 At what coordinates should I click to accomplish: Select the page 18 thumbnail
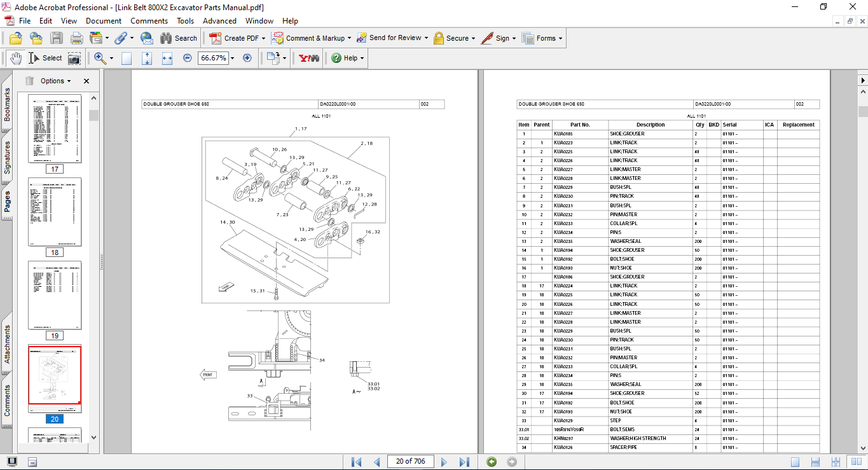pos(55,211)
